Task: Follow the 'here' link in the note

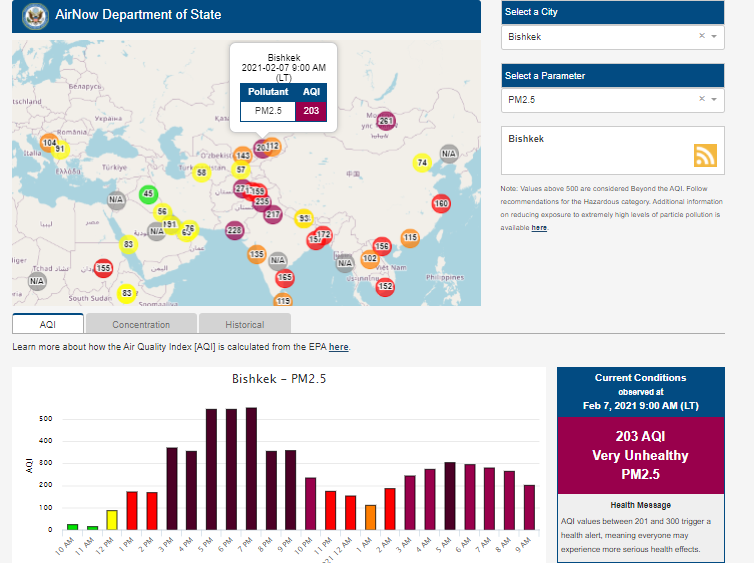Action: click(539, 228)
